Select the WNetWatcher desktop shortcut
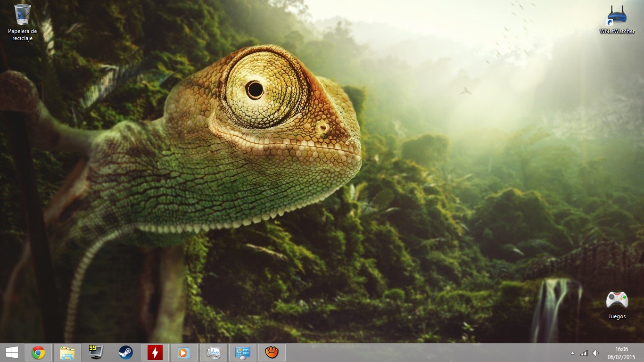 (x=617, y=20)
